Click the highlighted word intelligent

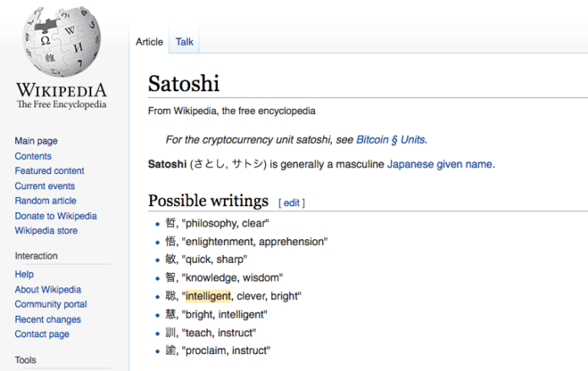coord(207,297)
